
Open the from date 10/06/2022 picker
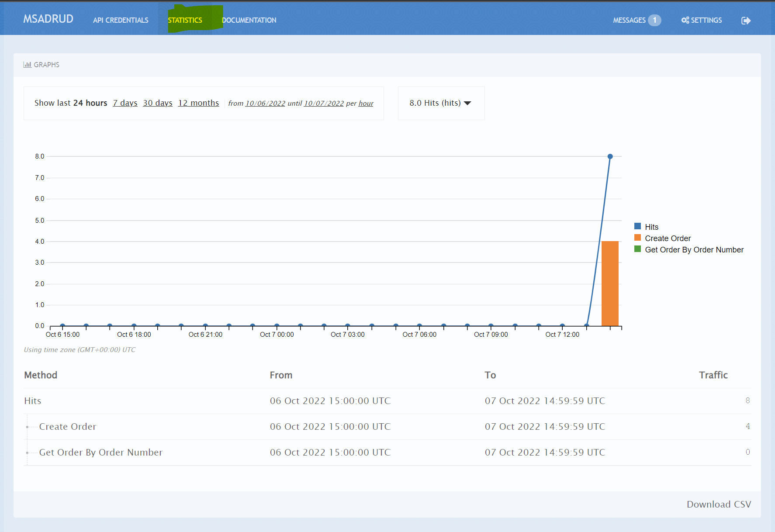pos(265,104)
